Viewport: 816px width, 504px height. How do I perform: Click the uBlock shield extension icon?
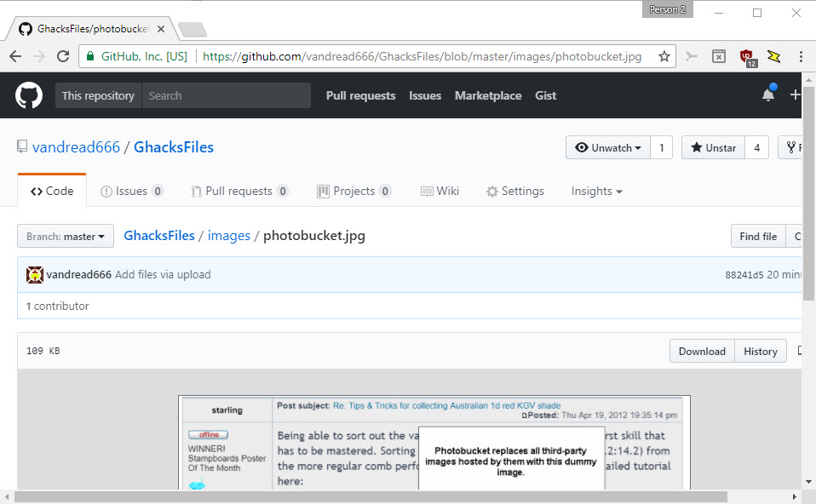click(x=747, y=57)
